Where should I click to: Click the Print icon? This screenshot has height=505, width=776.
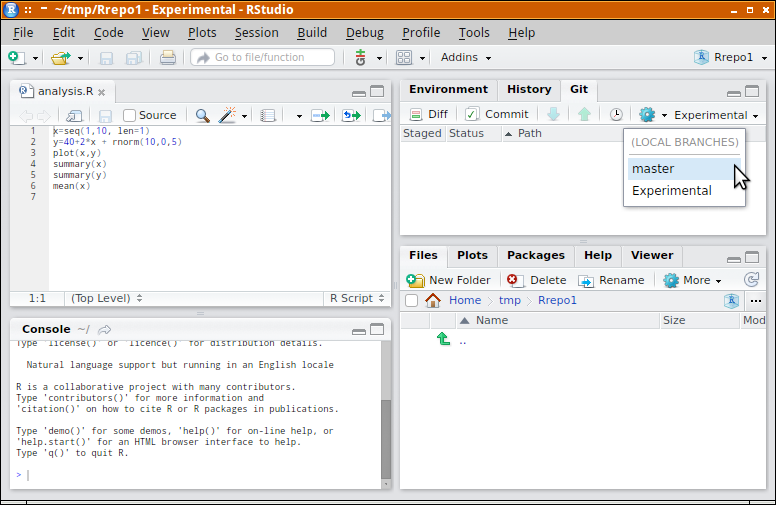point(168,58)
